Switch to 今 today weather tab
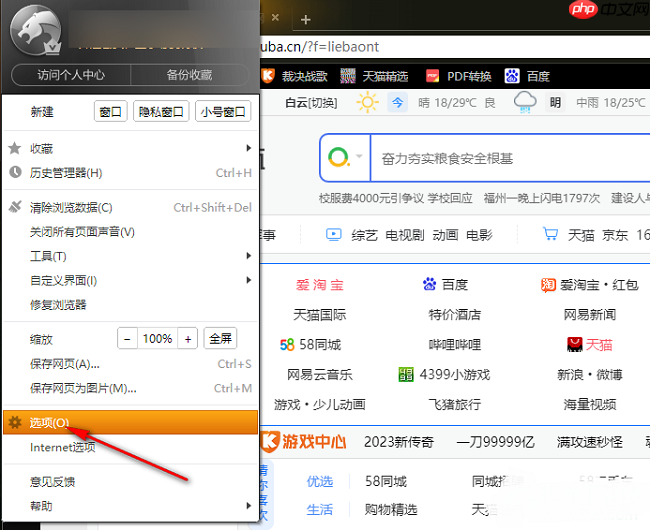Screen dimensions: 650x530 pos(398,102)
